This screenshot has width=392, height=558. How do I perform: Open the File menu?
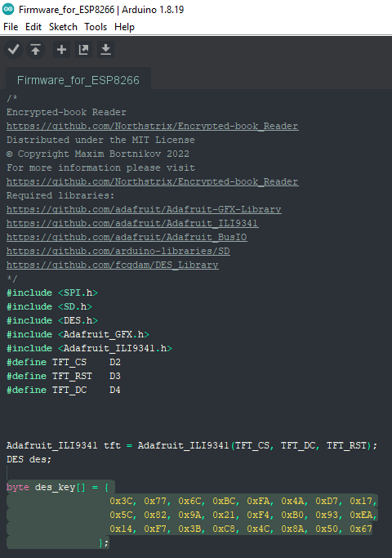(x=11, y=27)
